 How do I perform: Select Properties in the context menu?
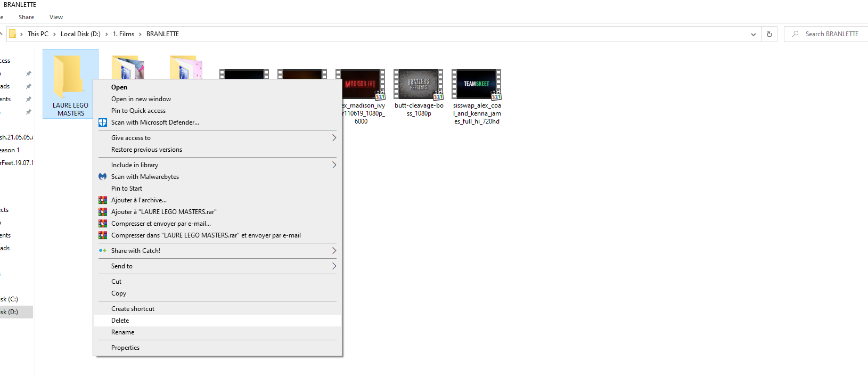(125, 348)
